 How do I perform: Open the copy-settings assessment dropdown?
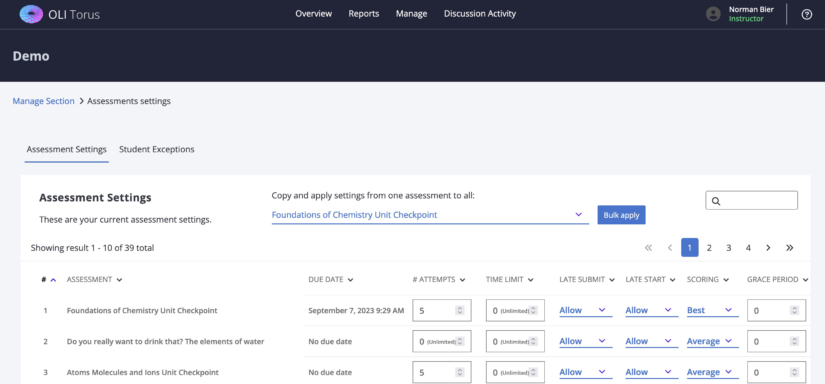[430, 215]
